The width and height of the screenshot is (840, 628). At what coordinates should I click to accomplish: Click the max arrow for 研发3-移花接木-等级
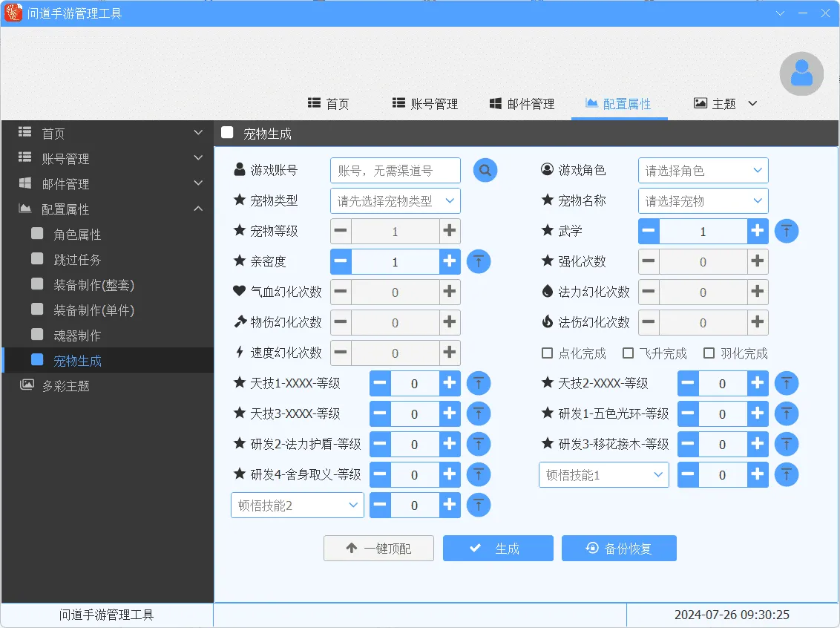pyautogui.click(x=787, y=444)
